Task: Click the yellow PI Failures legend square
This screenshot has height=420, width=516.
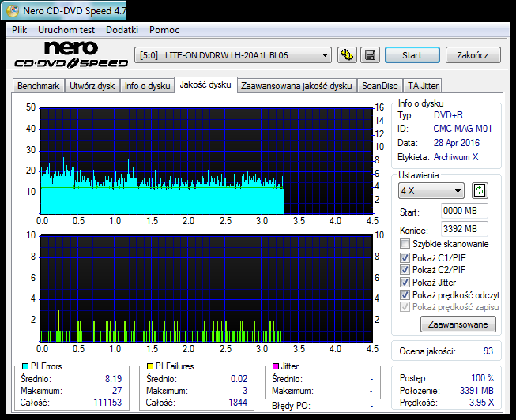Action: (x=149, y=366)
